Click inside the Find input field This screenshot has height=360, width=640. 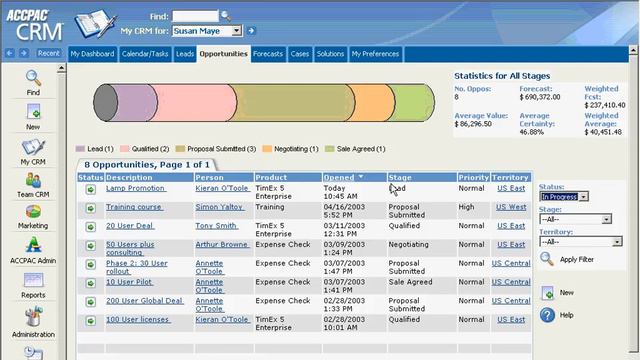pyautogui.click(x=196, y=16)
